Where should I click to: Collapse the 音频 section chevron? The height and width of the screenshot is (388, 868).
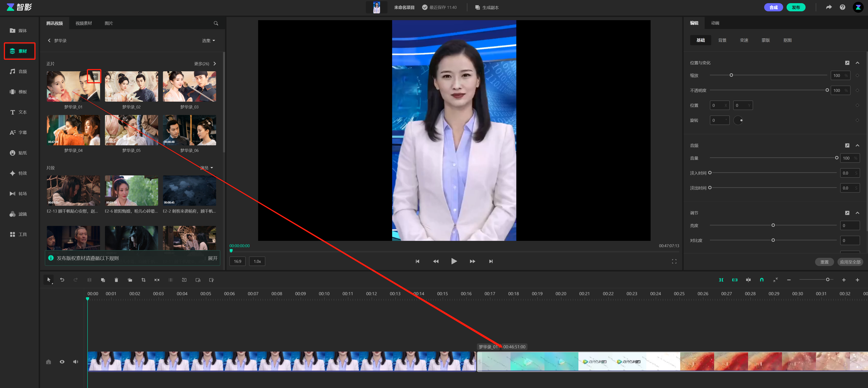(x=858, y=145)
